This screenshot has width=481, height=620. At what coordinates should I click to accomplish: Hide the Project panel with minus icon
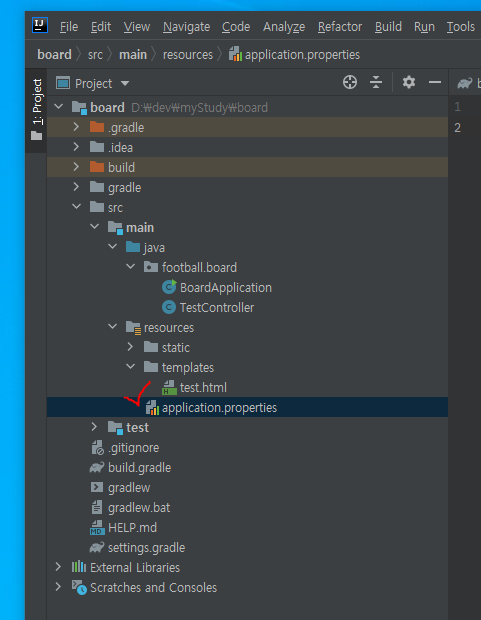(435, 82)
